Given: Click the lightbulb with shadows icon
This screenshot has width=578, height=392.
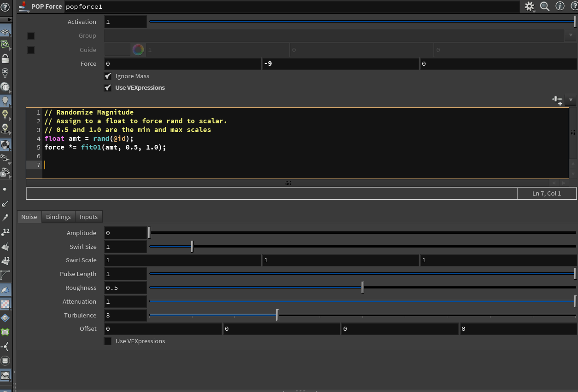Looking at the screenshot, I should point(5,128).
